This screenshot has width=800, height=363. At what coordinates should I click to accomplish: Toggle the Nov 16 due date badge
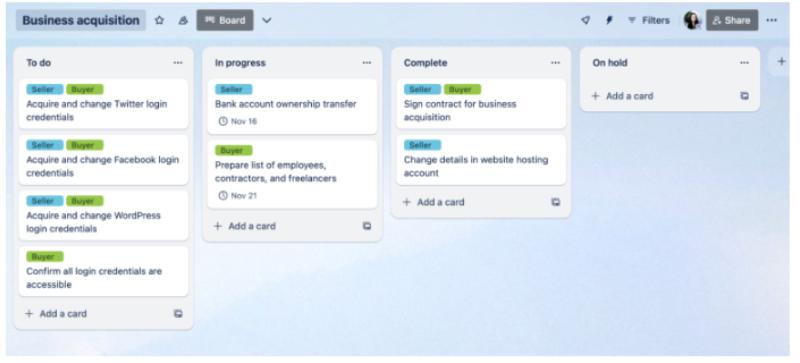point(237,122)
